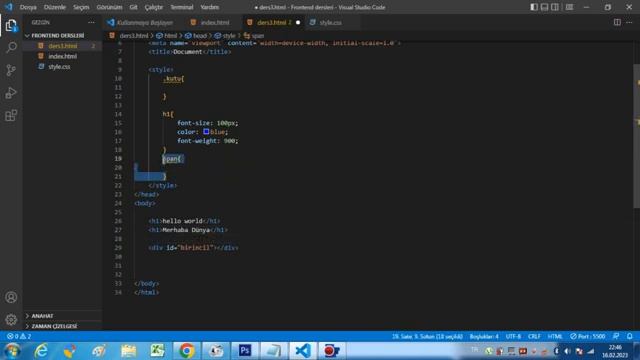Open Windows Start button
Image resolution: width=640 pixels, height=360 pixels.
coord(12,351)
